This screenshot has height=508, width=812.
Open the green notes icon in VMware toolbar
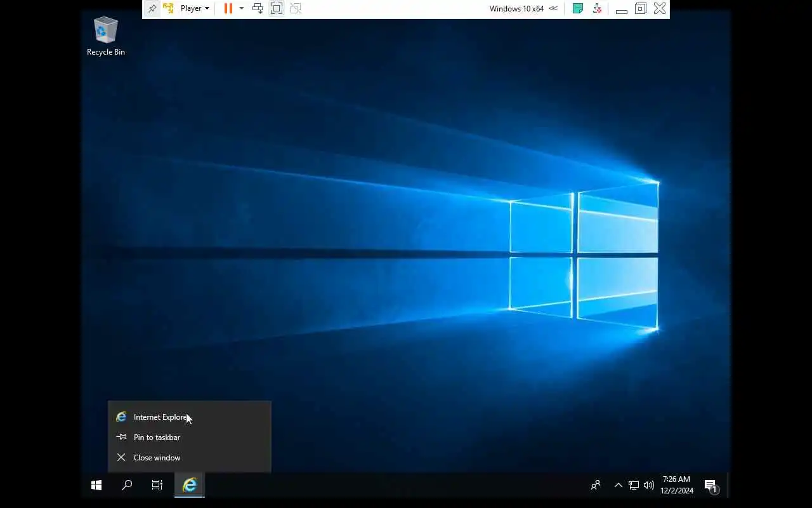[x=577, y=8]
